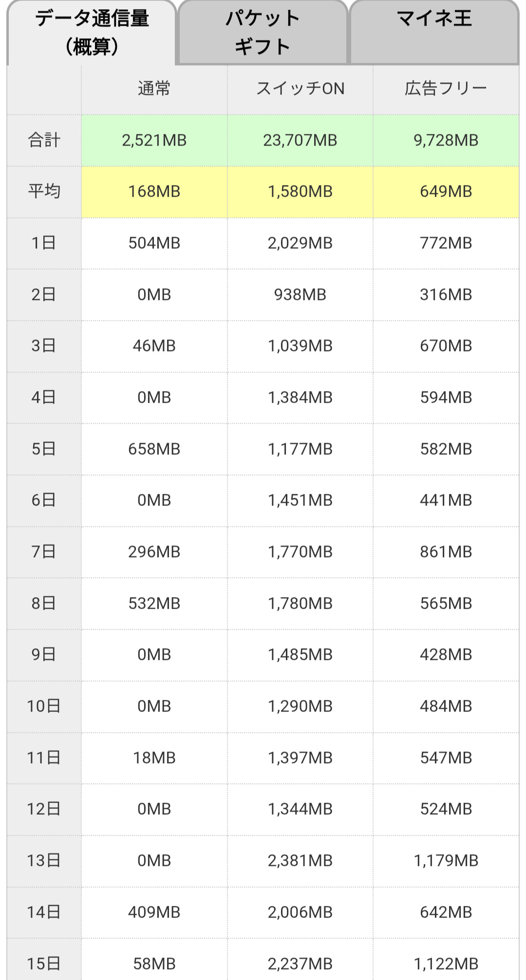Viewport: 526px width, 980px height.
Task: Click the 1日 row label
Action: pos(44,243)
